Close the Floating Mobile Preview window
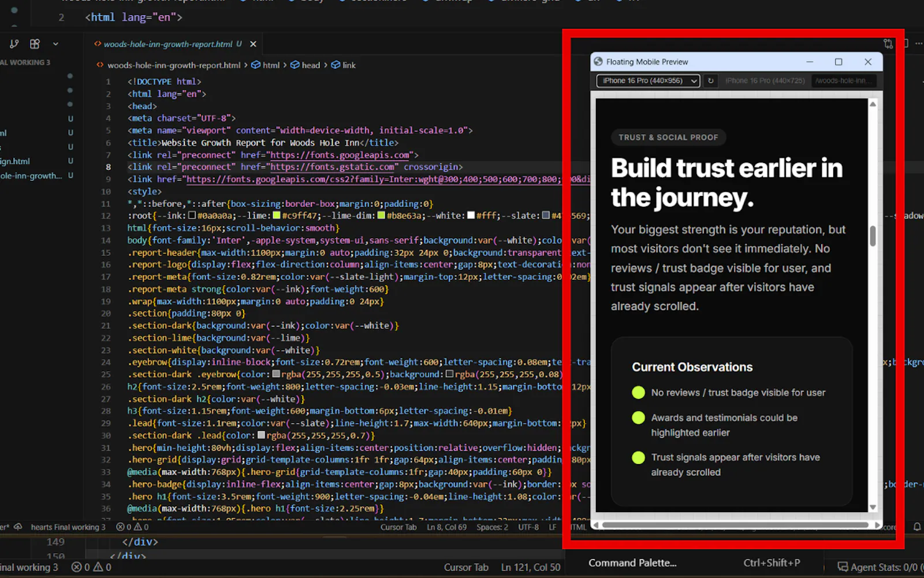This screenshot has width=924, height=578. pos(868,62)
